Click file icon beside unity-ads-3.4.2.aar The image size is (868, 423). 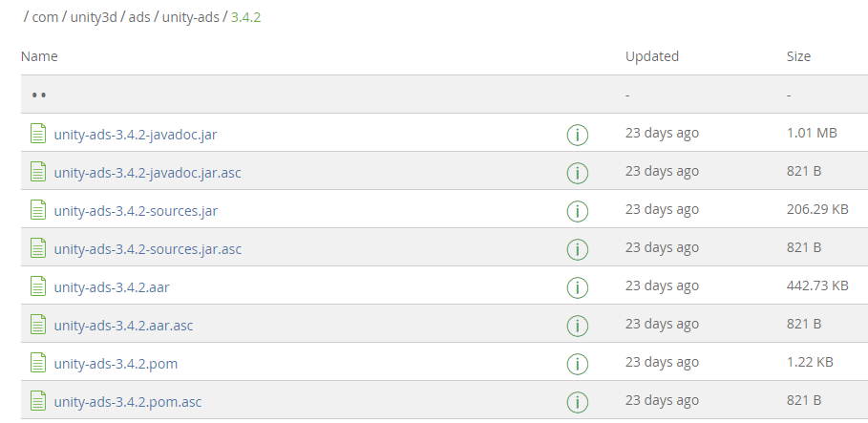(38, 286)
